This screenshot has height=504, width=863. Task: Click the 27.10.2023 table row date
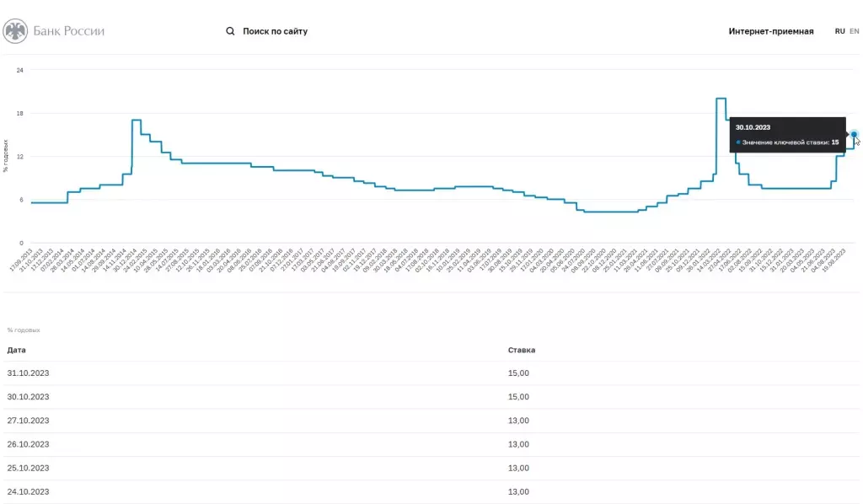(28, 421)
